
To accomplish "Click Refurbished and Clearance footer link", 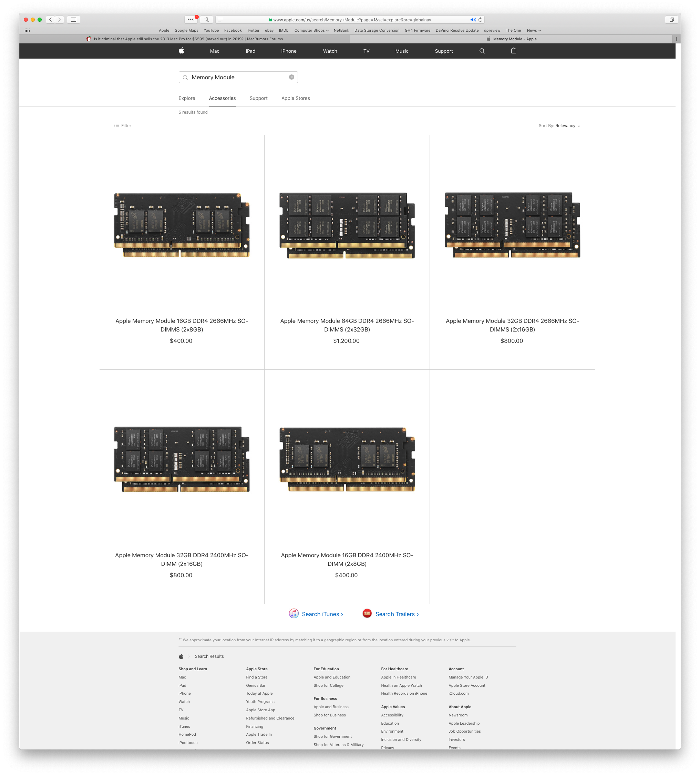I will coord(270,718).
